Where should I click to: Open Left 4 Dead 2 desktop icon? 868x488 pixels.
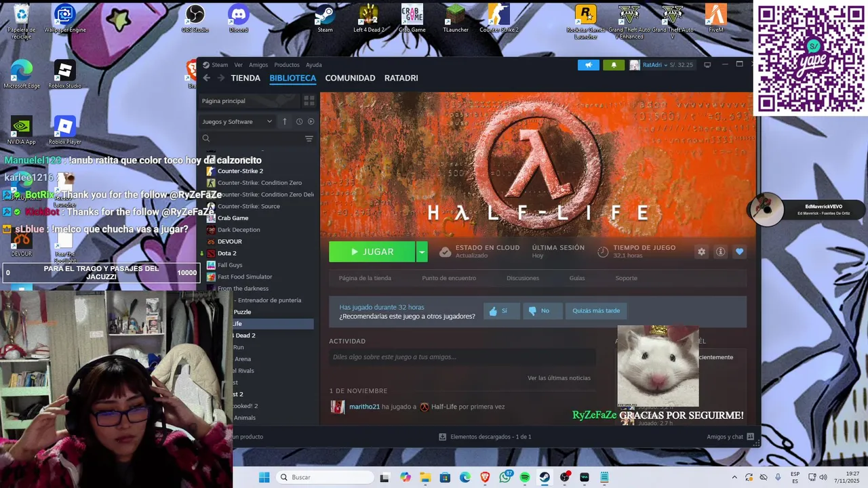tap(368, 18)
